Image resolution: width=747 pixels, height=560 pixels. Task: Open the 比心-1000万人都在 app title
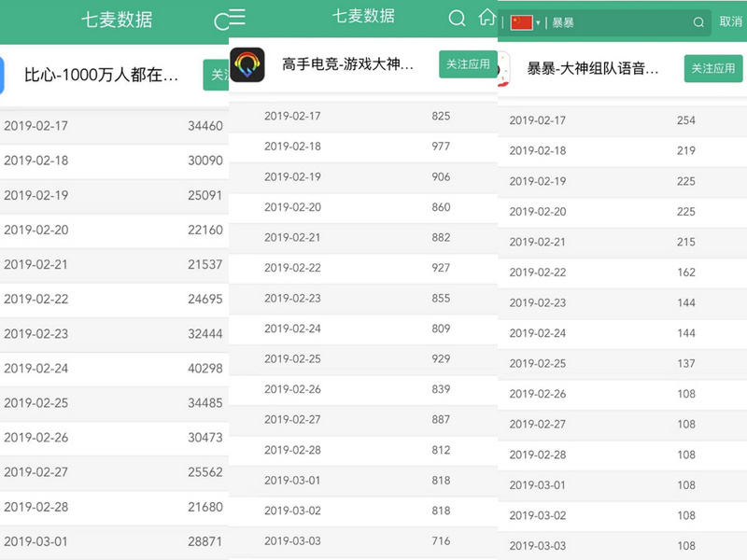point(101,75)
